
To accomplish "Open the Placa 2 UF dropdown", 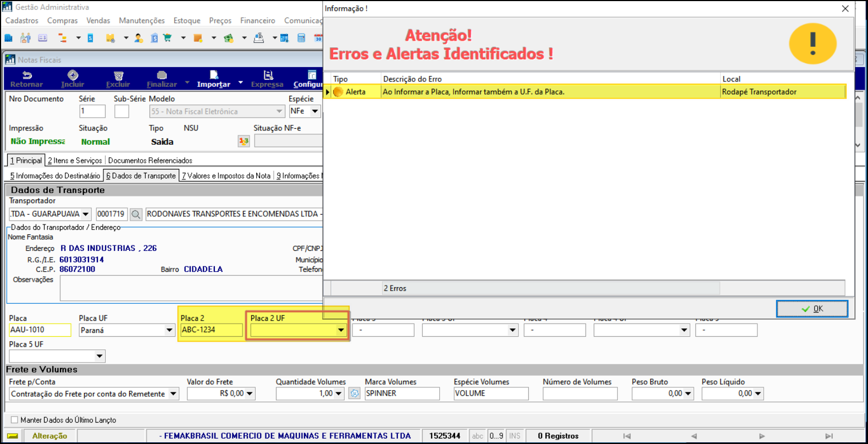I will point(341,330).
